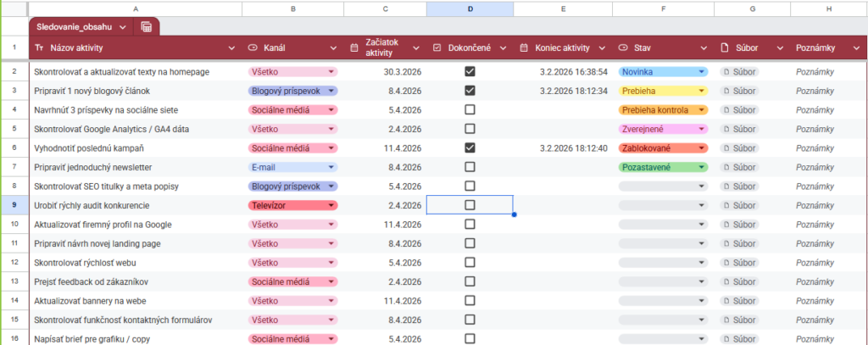Click the Súbor file chip in row 14
Image resolution: width=868 pixels, height=345 pixels.
click(x=739, y=301)
